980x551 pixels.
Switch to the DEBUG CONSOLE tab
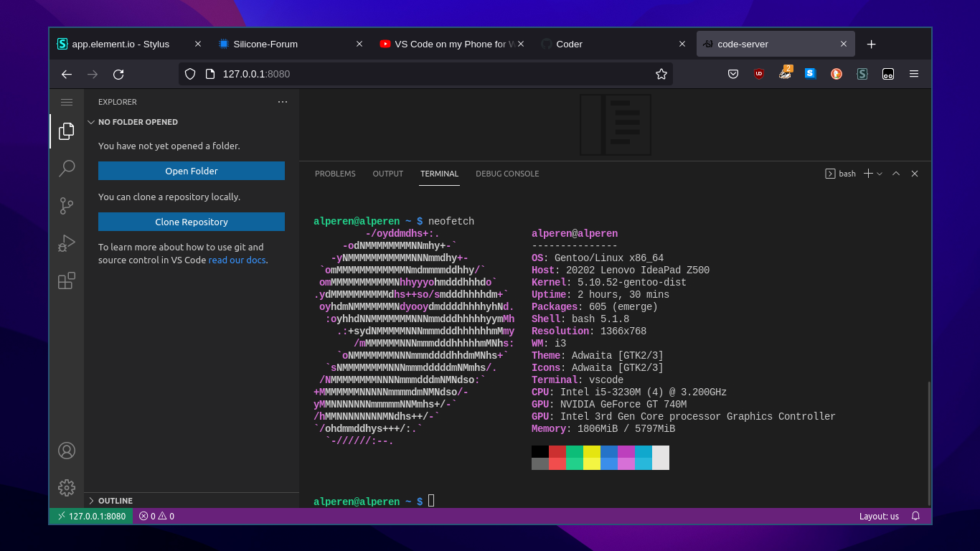point(507,174)
